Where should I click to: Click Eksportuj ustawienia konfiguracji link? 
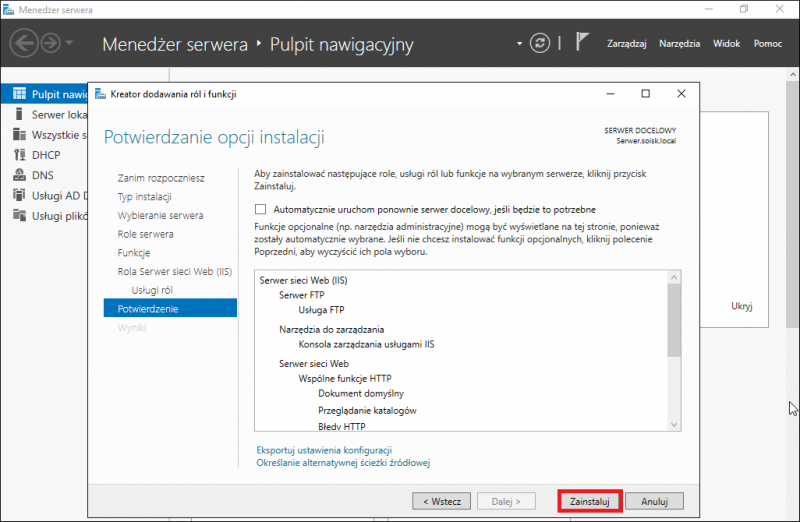coord(324,450)
